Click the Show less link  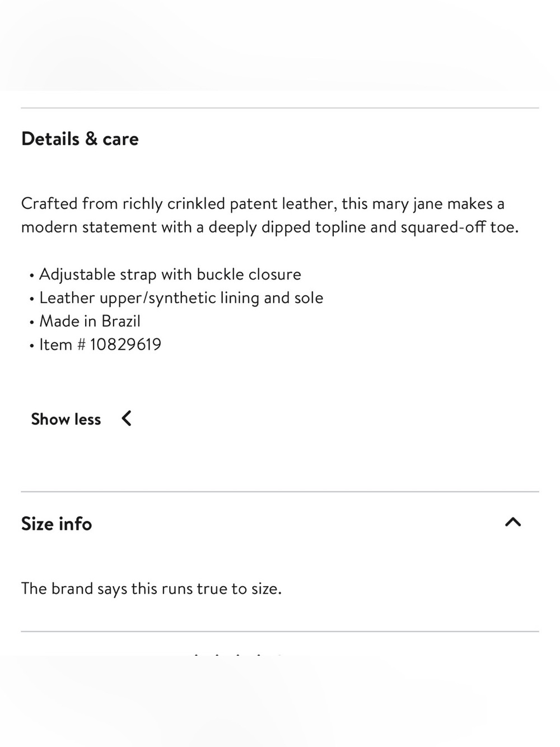[x=66, y=419]
